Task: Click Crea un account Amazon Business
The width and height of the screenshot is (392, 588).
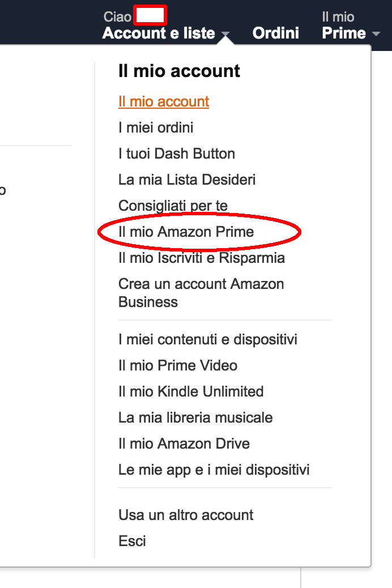Action: pyautogui.click(x=201, y=292)
